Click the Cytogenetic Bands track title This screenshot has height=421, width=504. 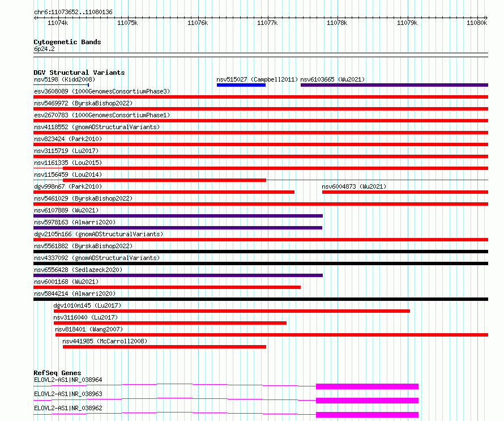coord(67,42)
